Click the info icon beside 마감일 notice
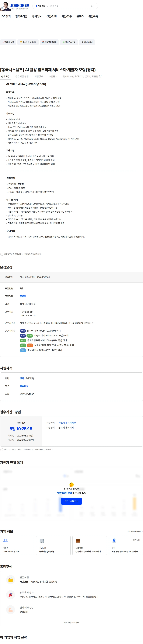 [x=2, y=449]
